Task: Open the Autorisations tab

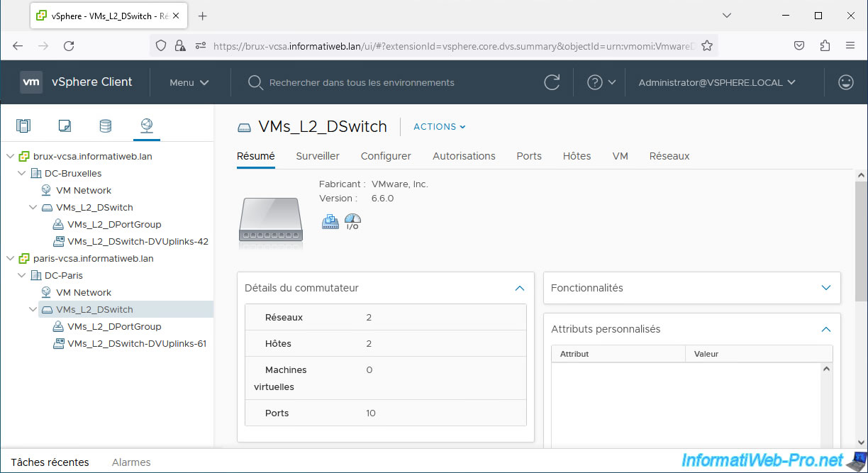Action: tap(464, 156)
